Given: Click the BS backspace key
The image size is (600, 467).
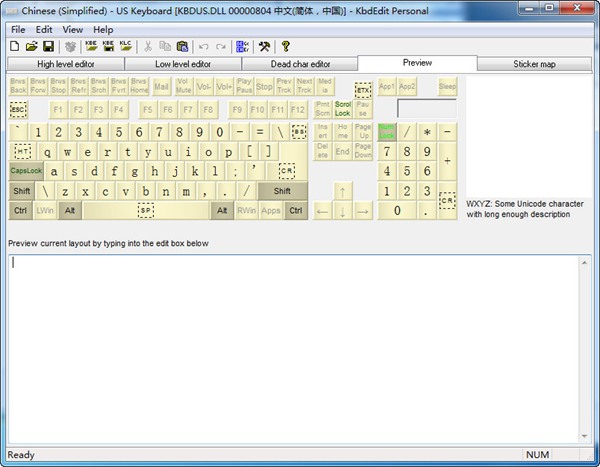Looking at the screenshot, I should pyautogui.click(x=298, y=132).
